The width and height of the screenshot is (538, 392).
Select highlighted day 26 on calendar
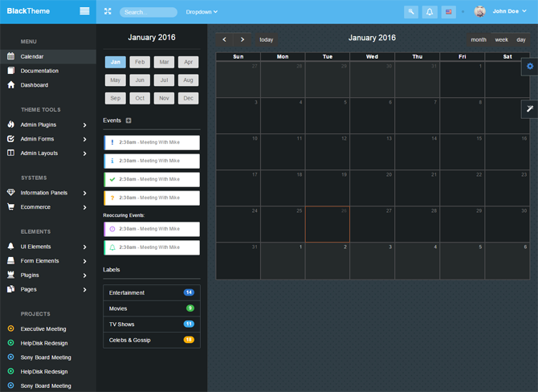tap(328, 224)
